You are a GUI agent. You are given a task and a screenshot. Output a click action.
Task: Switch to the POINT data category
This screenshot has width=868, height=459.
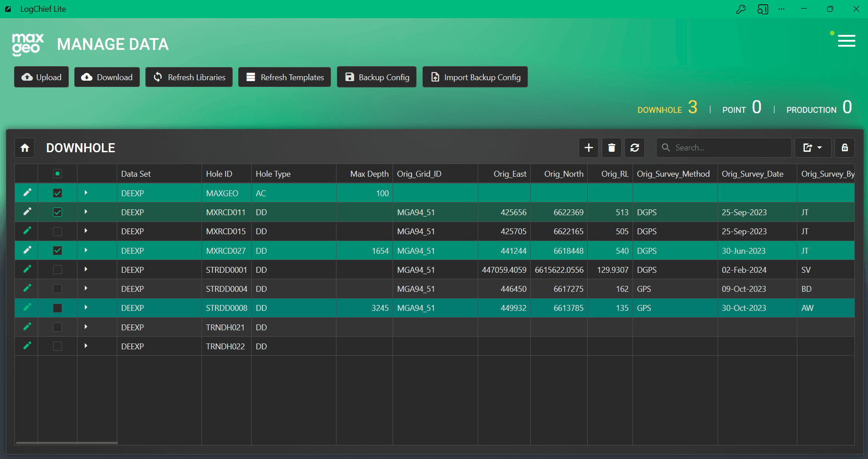pyautogui.click(x=742, y=108)
